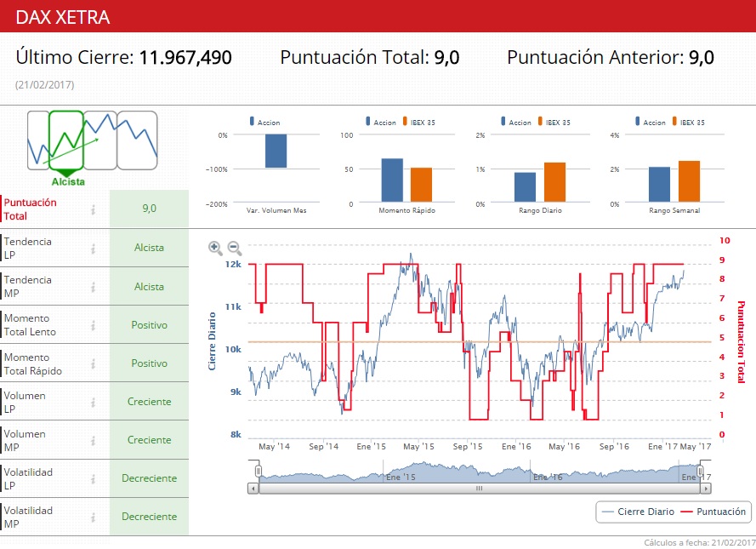Click the blue Accion bar in Momento Rápido

click(392, 180)
